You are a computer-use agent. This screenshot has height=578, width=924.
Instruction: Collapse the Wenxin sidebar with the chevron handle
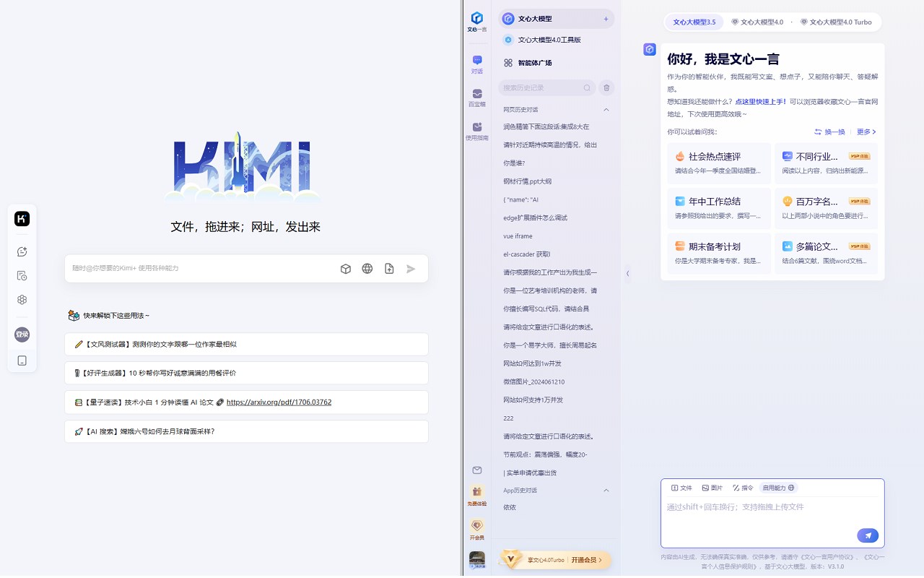click(x=627, y=273)
